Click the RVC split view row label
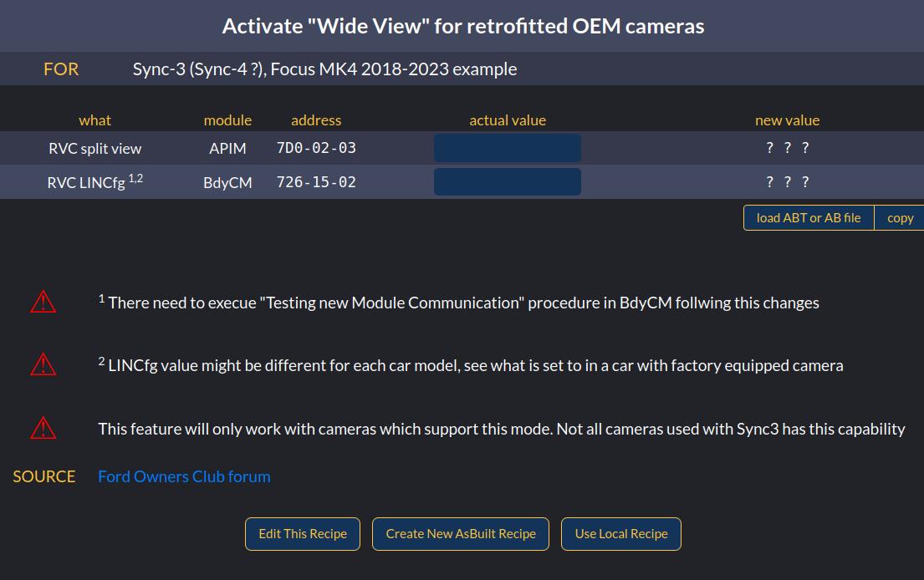Viewport: 924px width, 580px height. click(x=94, y=149)
